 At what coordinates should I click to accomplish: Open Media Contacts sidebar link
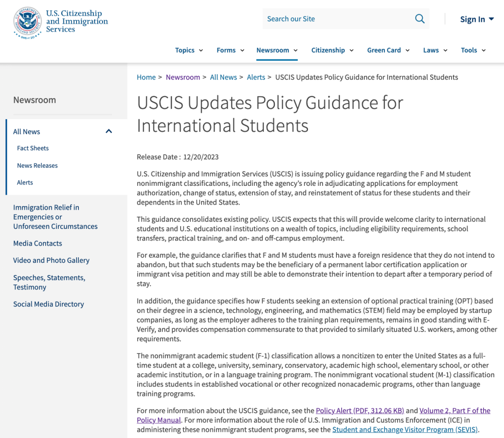38,243
